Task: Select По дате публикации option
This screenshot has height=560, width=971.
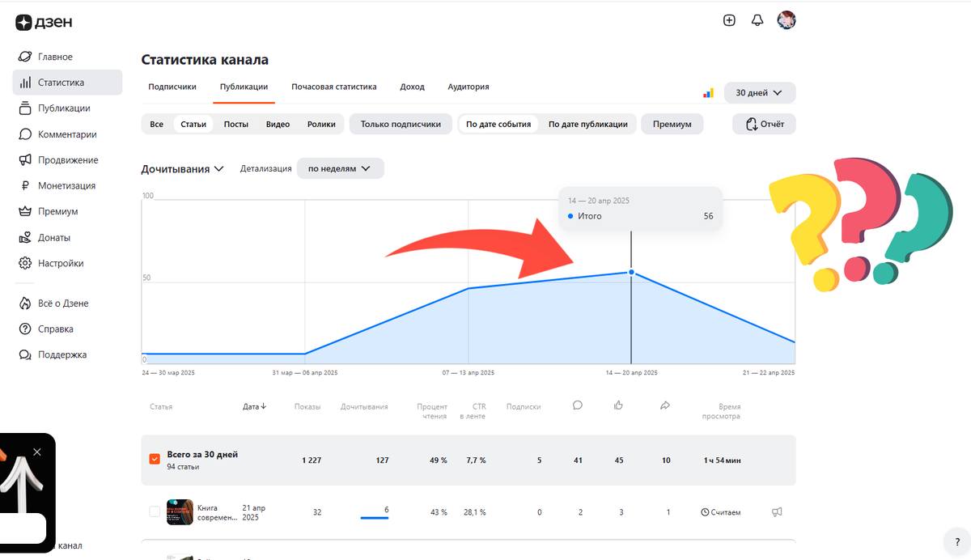Action: [588, 124]
